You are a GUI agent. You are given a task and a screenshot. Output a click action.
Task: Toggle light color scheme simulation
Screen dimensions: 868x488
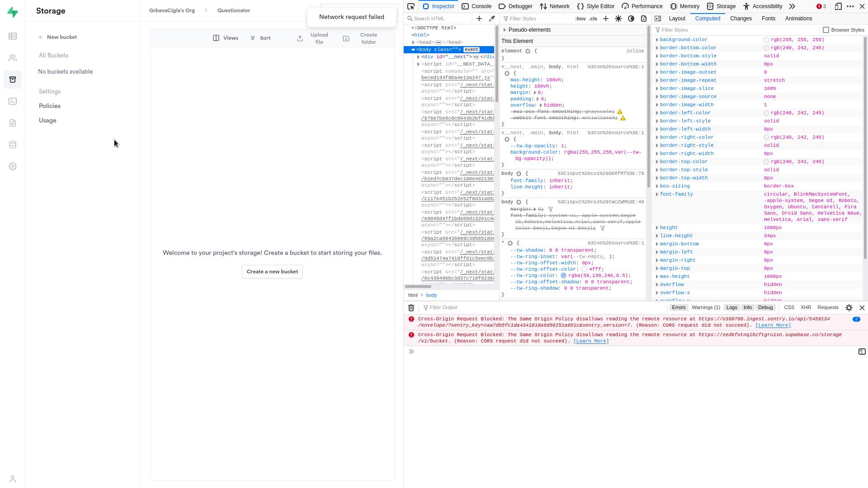pos(618,19)
